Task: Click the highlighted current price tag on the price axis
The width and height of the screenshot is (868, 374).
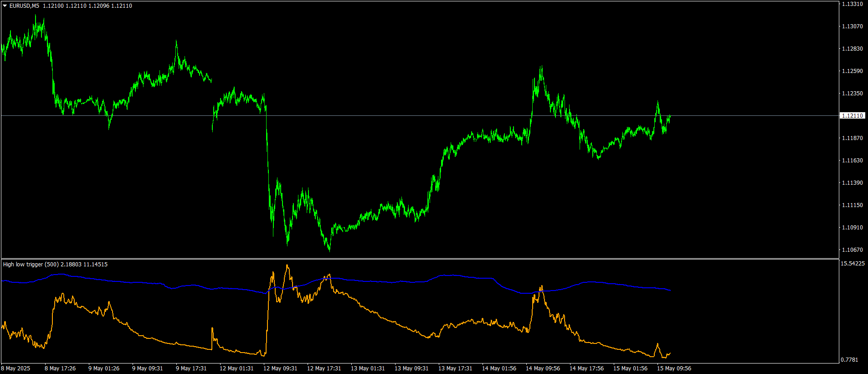Action: pos(852,116)
